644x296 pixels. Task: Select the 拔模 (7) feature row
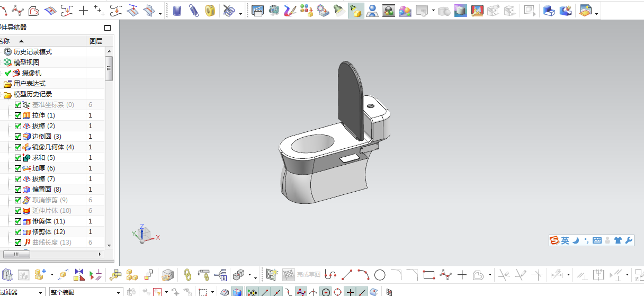coord(43,179)
